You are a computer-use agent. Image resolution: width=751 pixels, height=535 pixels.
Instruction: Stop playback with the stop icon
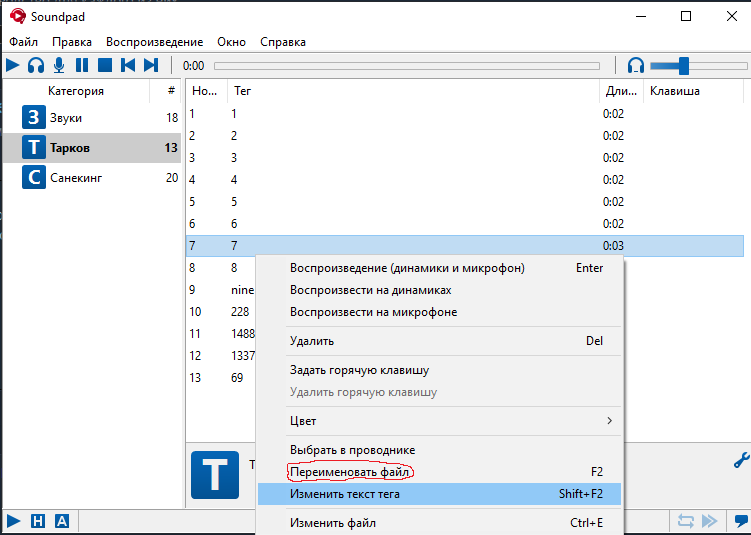[x=105, y=65]
